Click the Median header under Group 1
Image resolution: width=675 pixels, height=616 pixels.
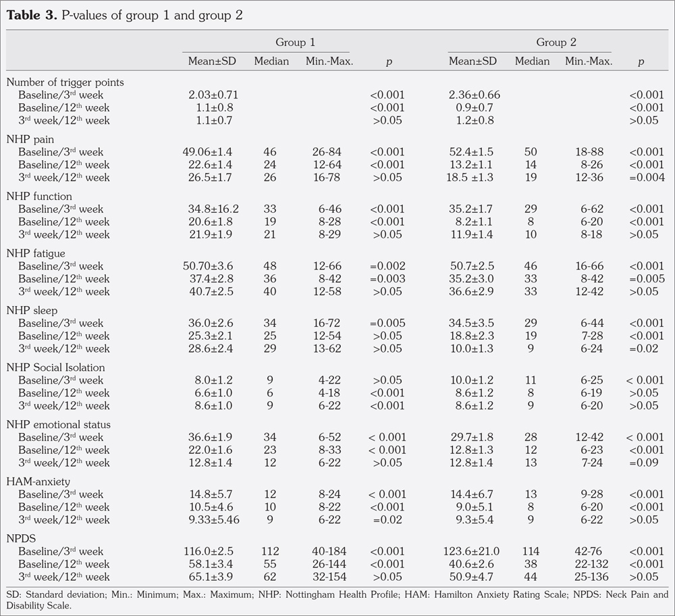[x=271, y=61]
